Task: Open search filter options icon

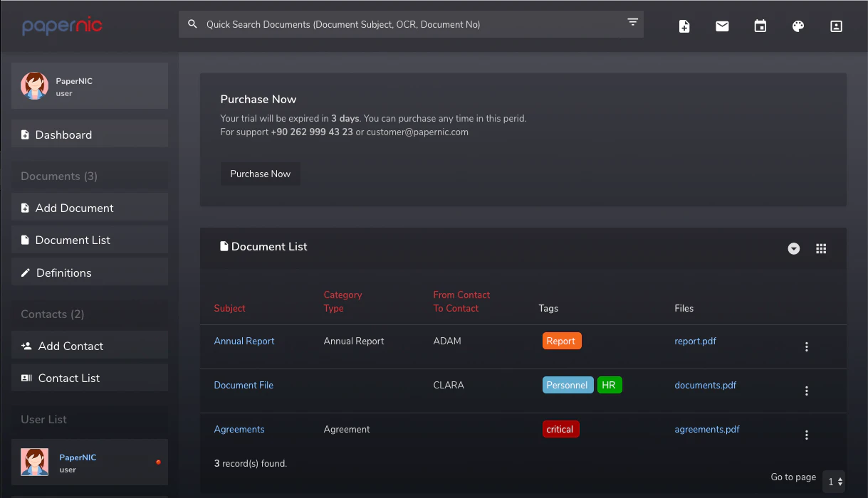Action: pos(632,23)
